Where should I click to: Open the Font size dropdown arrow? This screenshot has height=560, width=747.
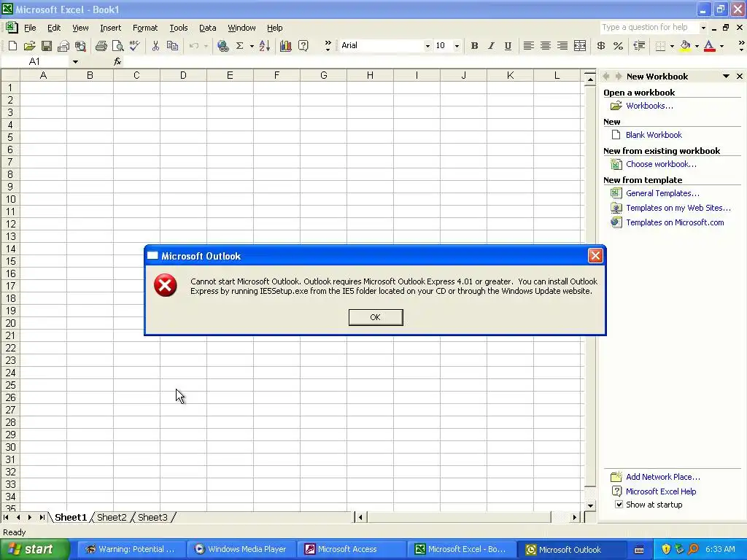[x=457, y=46]
